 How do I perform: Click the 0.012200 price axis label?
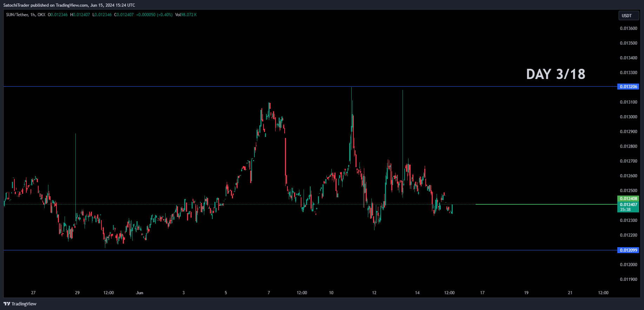click(x=628, y=235)
